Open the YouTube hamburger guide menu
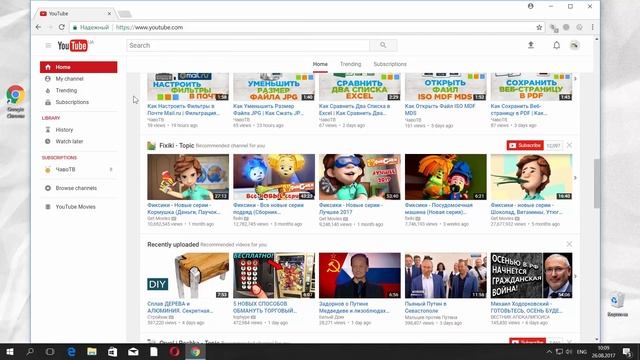The height and width of the screenshot is (360, 640). [x=48, y=45]
